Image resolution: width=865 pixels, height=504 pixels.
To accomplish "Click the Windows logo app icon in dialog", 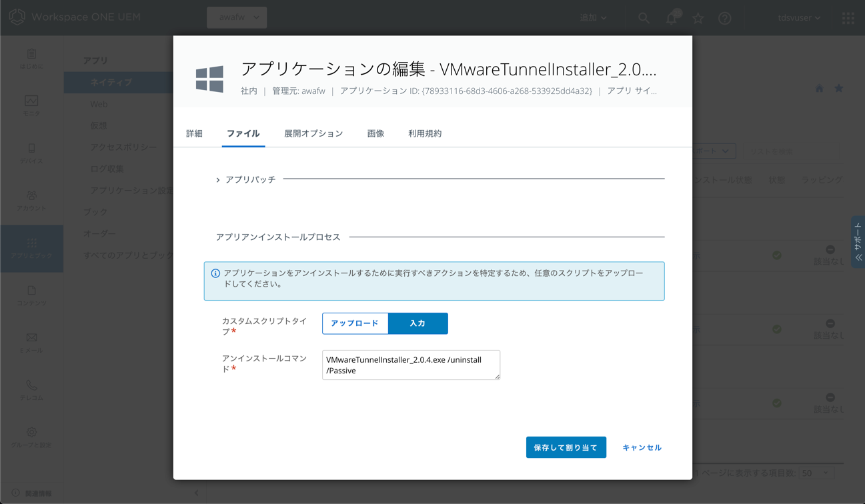I will (209, 79).
